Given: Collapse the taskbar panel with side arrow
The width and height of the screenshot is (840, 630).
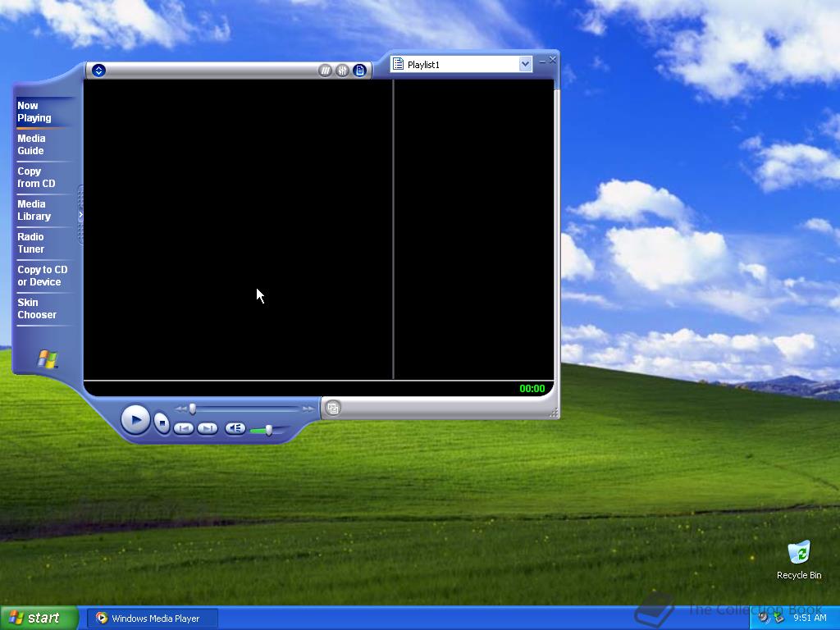Looking at the screenshot, I should pos(80,215).
